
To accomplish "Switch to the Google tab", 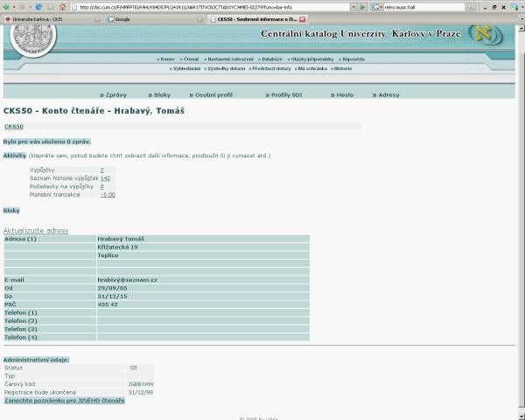I will pyautogui.click(x=154, y=19).
